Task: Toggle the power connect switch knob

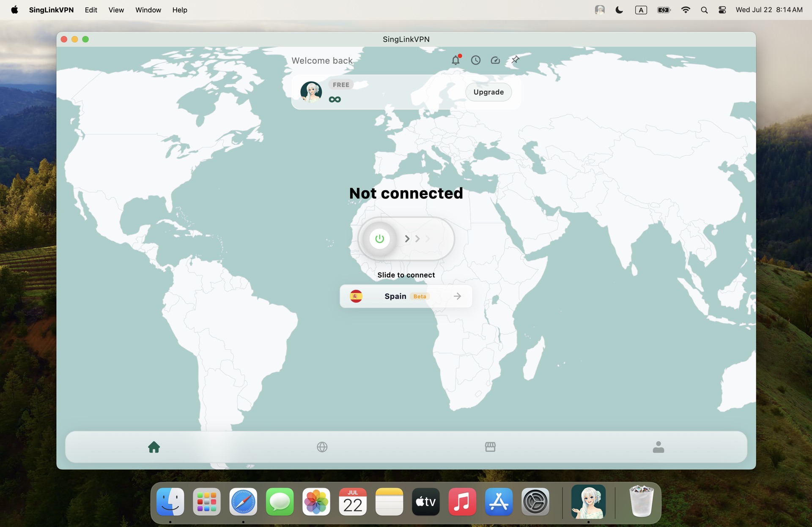Action: tap(379, 239)
